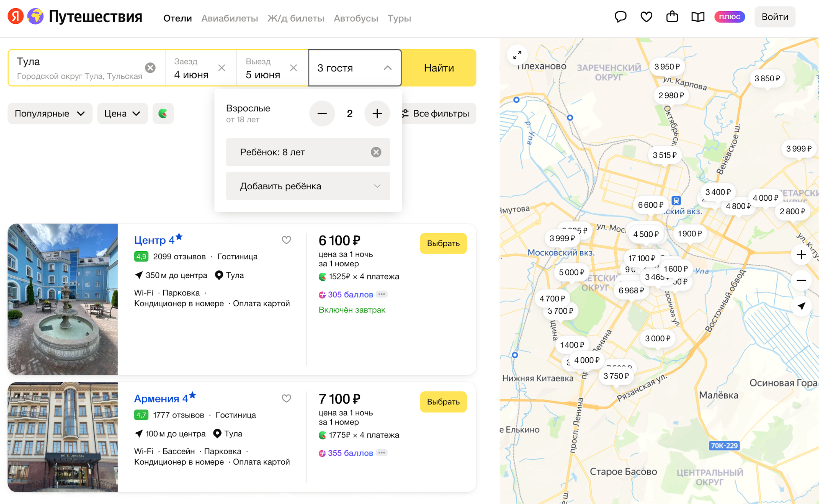This screenshot has width=819, height=504.
Task: Click the Найти search button
Action: click(x=439, y=68)
